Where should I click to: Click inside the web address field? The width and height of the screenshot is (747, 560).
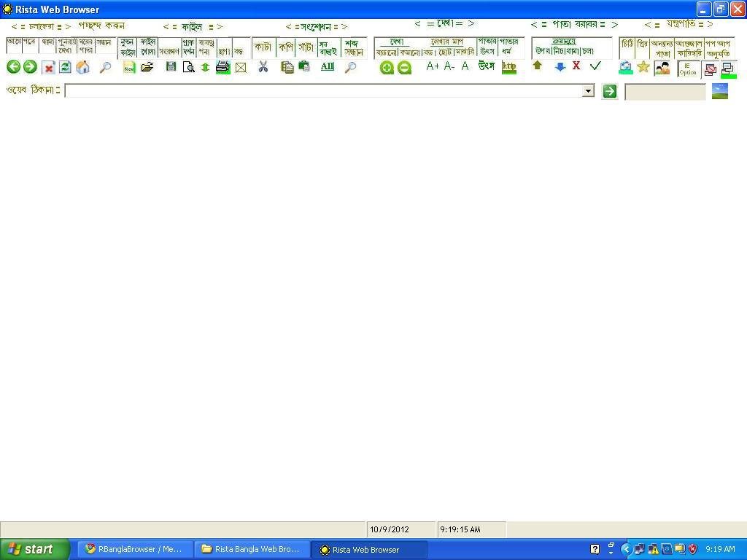click(x=292, y=90)
